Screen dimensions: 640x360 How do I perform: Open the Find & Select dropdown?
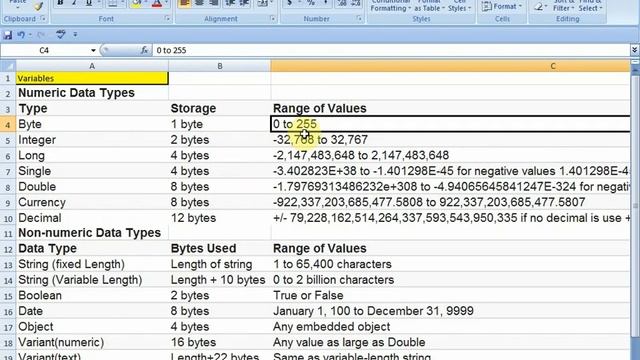click(590, 6)
